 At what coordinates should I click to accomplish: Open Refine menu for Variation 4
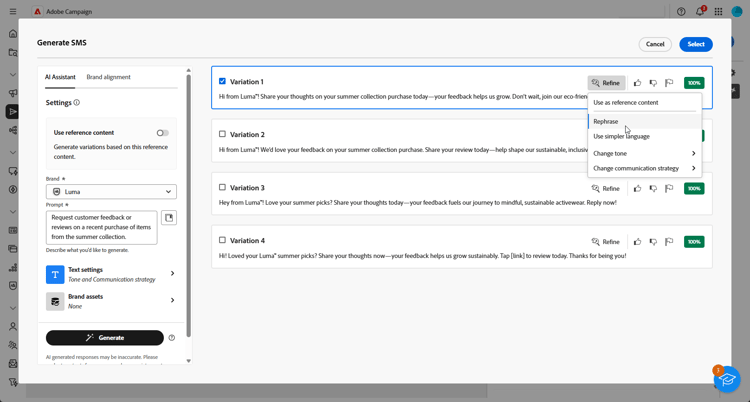click(606, 242)
